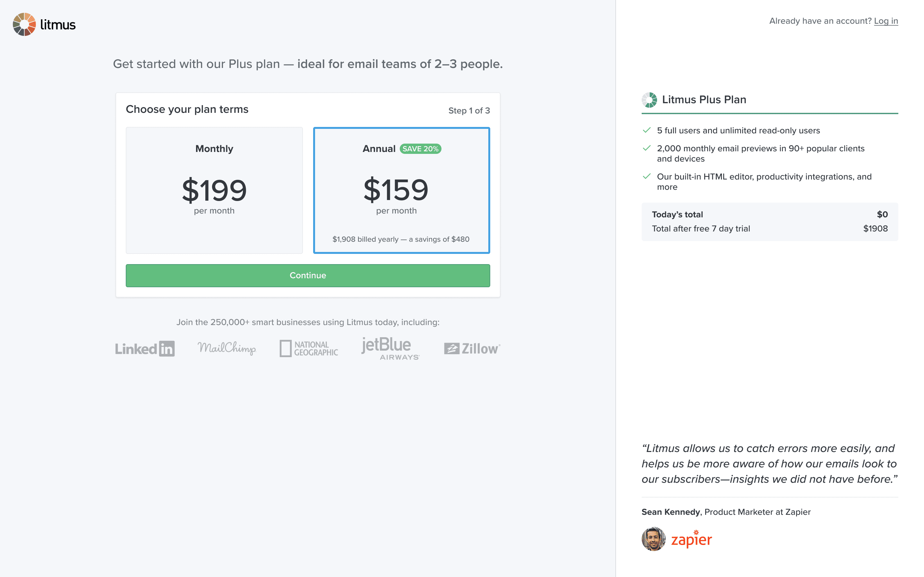The width and height of the screenshot is (924, 577).
Task: Click checkmark beside built-in HTML editor
Action: tap(646, 177)
